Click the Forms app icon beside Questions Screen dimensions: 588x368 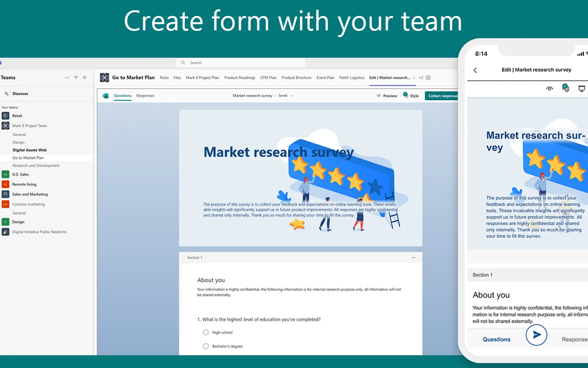tap(106, 96)
